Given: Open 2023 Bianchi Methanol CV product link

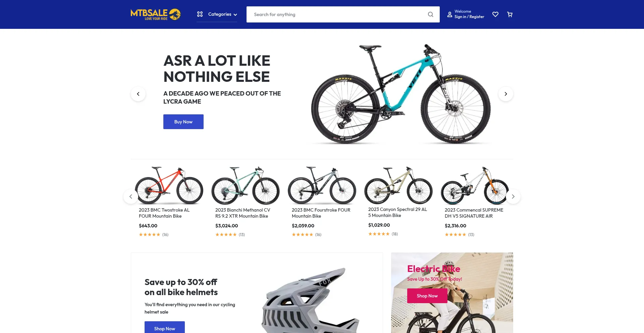Looking at the screenshot, I should pyautogui.click(x=243, y=213).
